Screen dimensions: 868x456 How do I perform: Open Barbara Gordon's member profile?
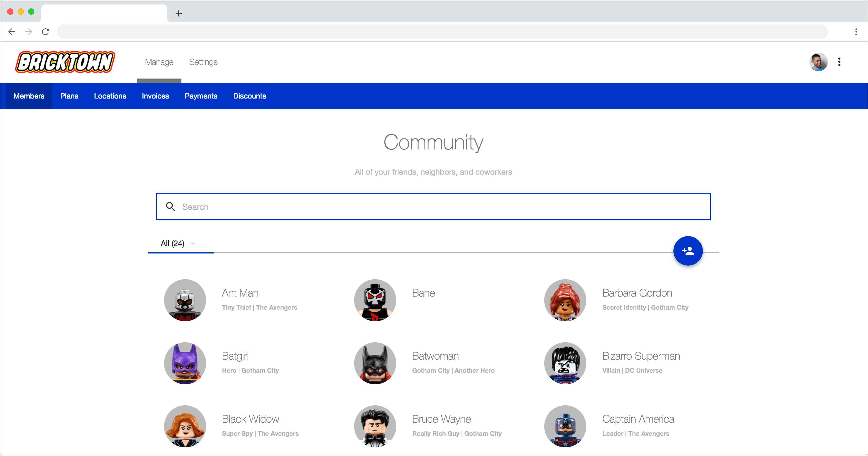(x=637, y=293)
